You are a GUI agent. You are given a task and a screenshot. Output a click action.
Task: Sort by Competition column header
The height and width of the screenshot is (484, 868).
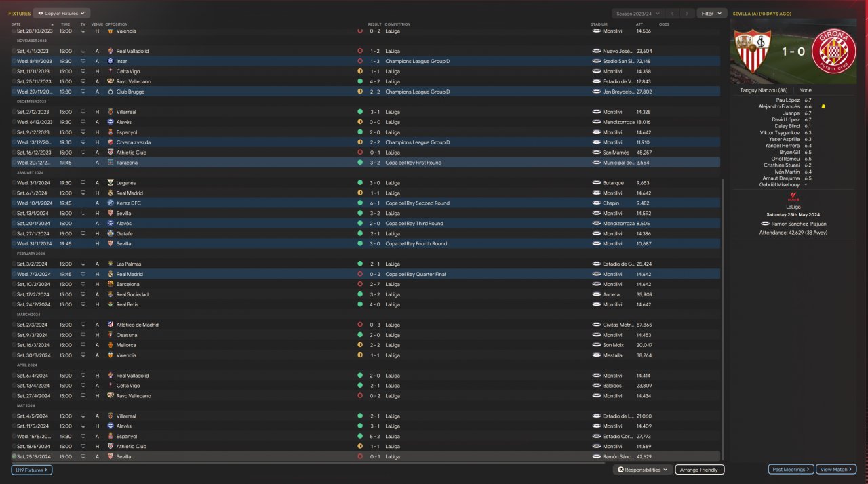coord(397,24)
